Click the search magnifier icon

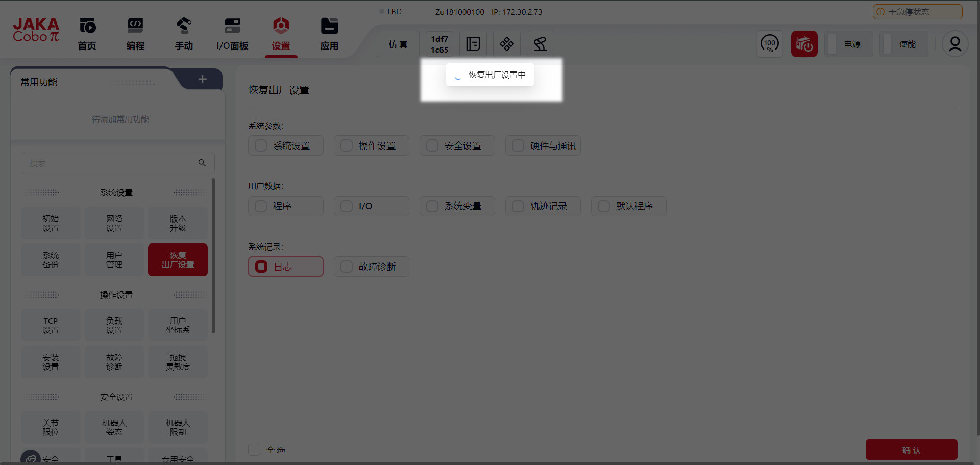(202, 163)
